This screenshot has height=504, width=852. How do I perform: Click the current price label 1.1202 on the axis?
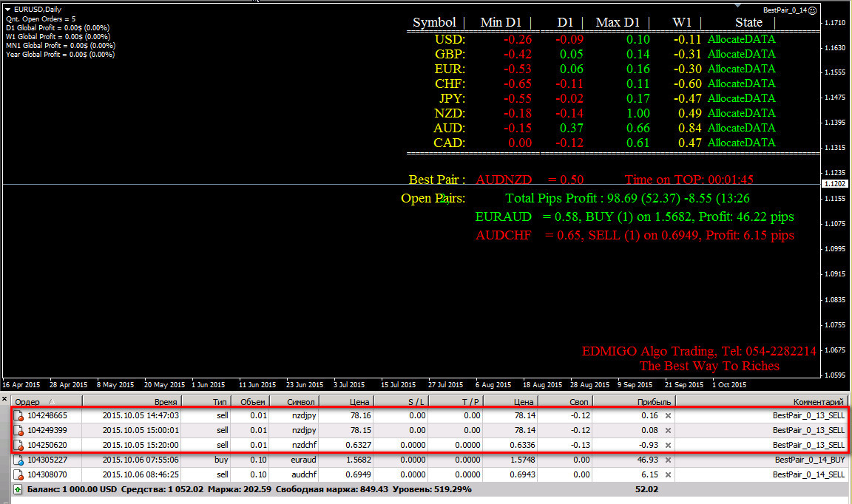835,183
